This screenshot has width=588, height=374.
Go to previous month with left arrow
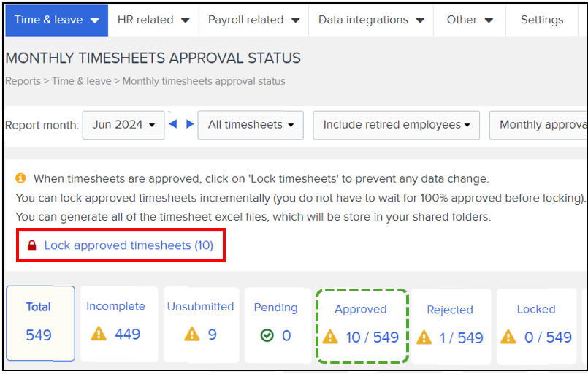(x=173, y=124)
